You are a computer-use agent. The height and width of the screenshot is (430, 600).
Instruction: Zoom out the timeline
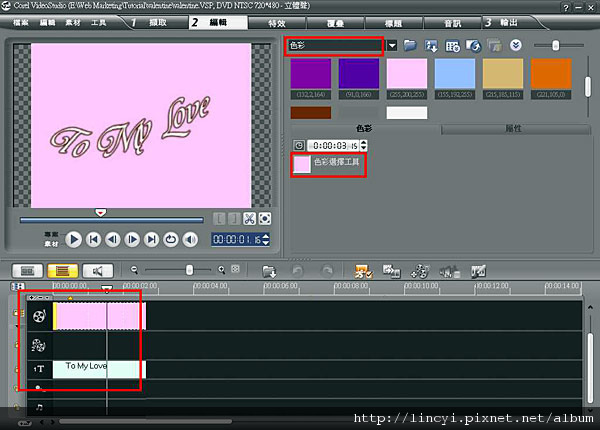pos(134,270)
